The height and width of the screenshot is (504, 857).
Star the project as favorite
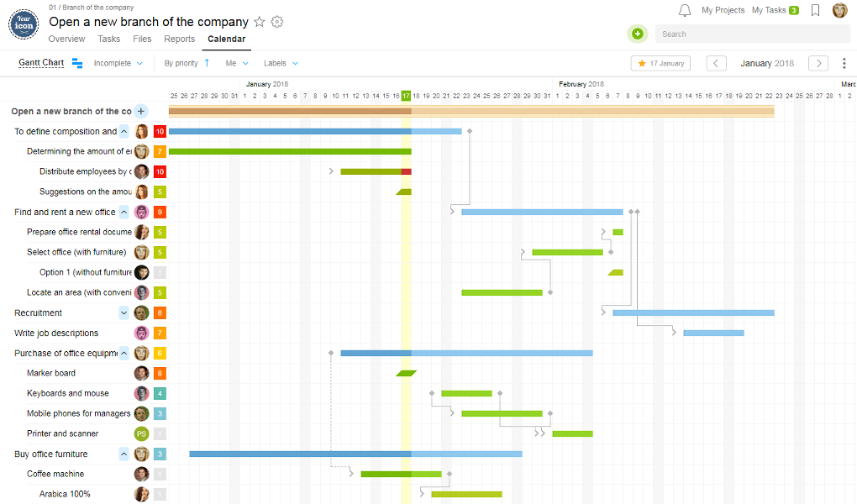pyautogui.click(x=260, y=22)
